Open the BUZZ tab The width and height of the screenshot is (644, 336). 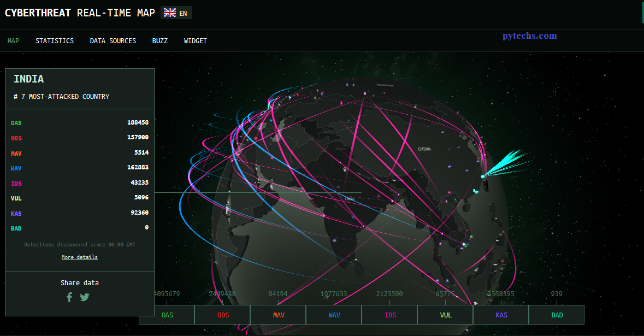coord(159,40)
